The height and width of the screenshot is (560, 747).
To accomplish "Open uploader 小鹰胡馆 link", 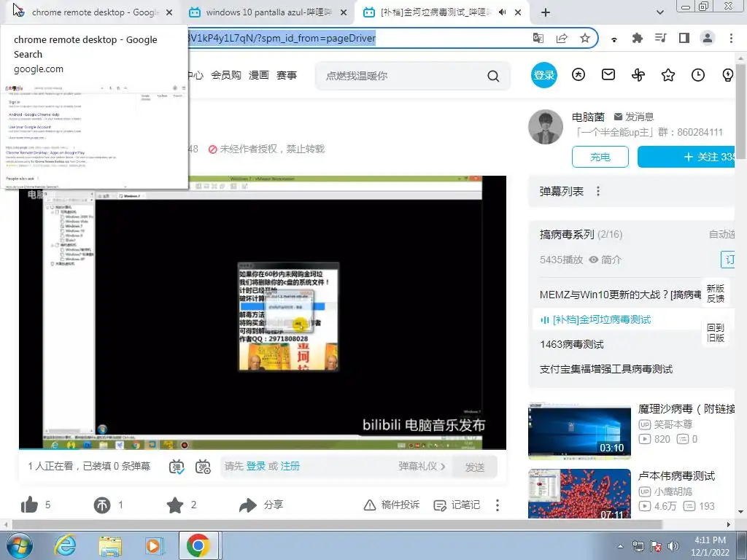I will click(x=673, y=491).
